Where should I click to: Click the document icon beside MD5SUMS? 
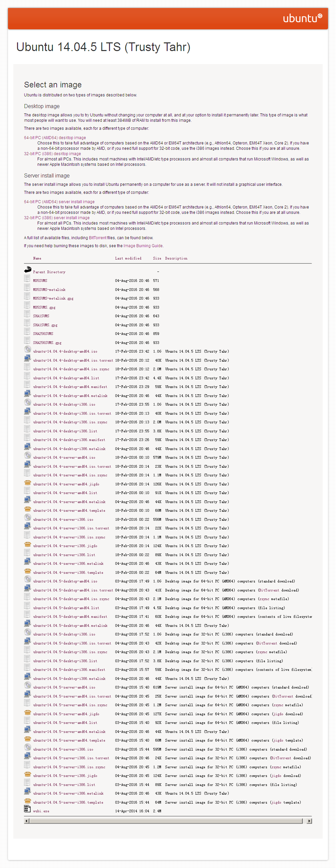[x=27, y=278]
